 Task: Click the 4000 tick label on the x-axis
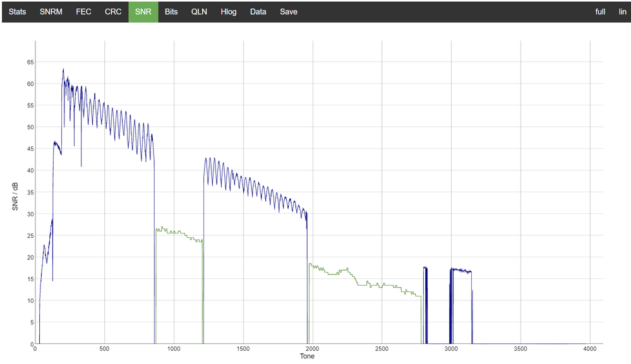pyautogui.click(x=589, y=349)
